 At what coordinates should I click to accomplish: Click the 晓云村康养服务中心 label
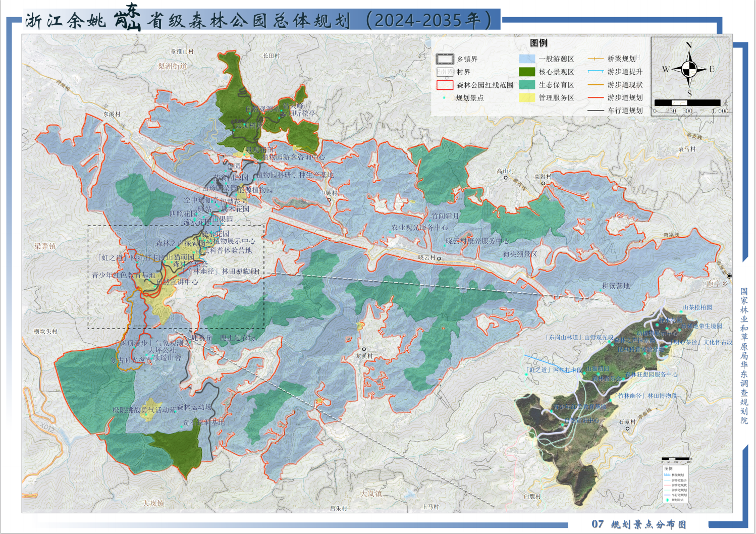pos(477,241)
